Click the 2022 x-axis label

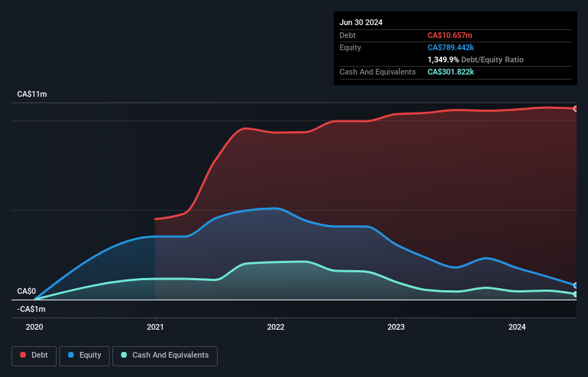pos(276,327)
